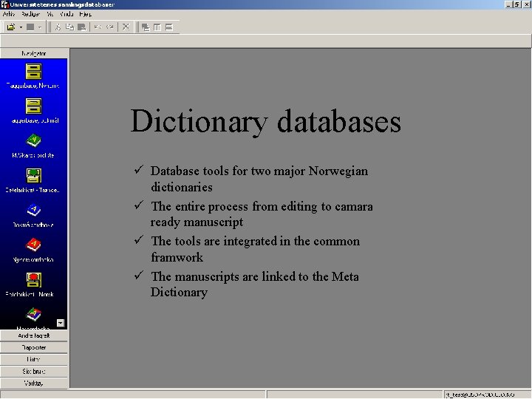Open the Vindu menu

(66, 14)
